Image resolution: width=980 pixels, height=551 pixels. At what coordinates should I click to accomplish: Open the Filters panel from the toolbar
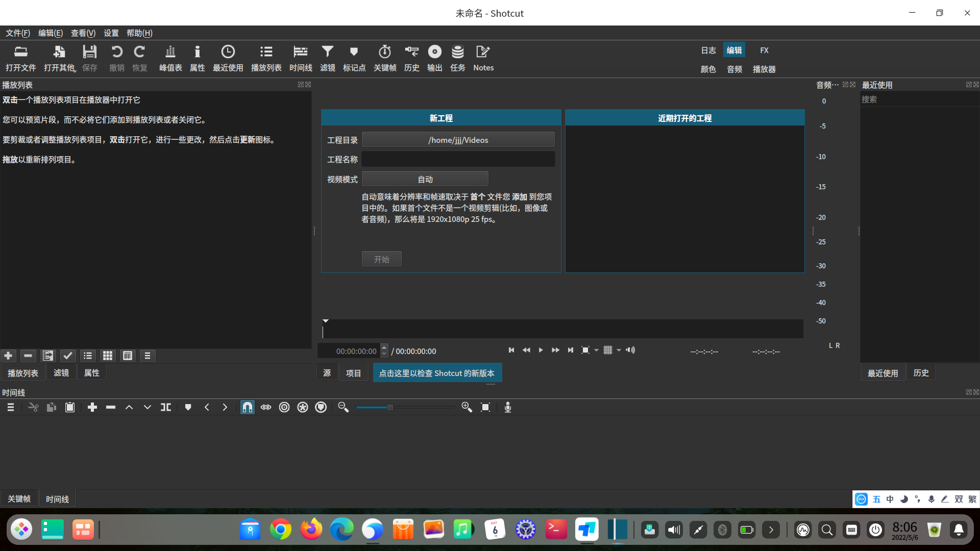[x=327, y=58]
